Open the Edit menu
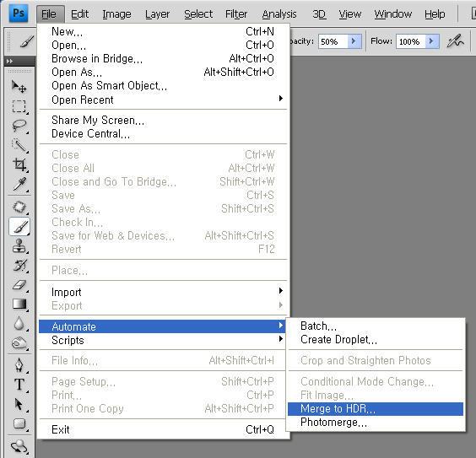 click(x=79, y=14)
